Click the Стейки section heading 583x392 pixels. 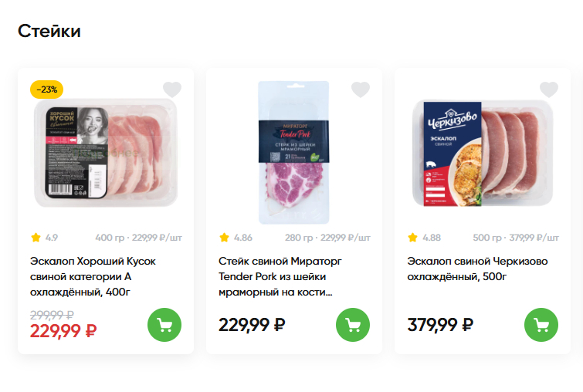point(49,32)
